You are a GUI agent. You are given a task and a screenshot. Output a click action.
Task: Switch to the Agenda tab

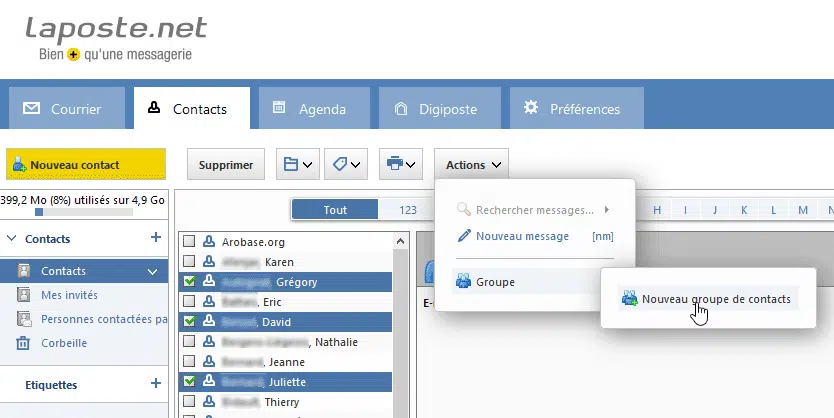point(314,108)
